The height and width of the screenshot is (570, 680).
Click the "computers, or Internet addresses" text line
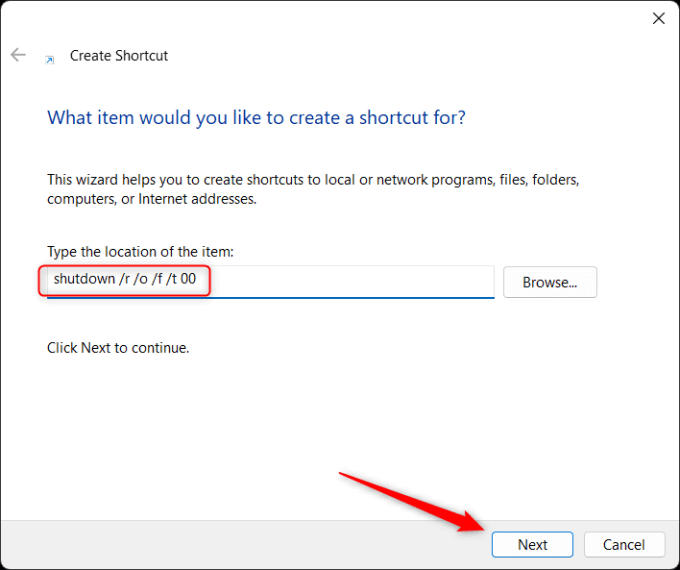(152, 199)
